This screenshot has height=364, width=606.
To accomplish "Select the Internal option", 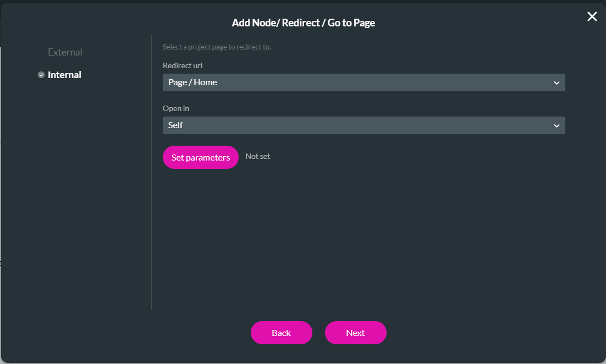I will pyautogui.click(x=64, y=74).
